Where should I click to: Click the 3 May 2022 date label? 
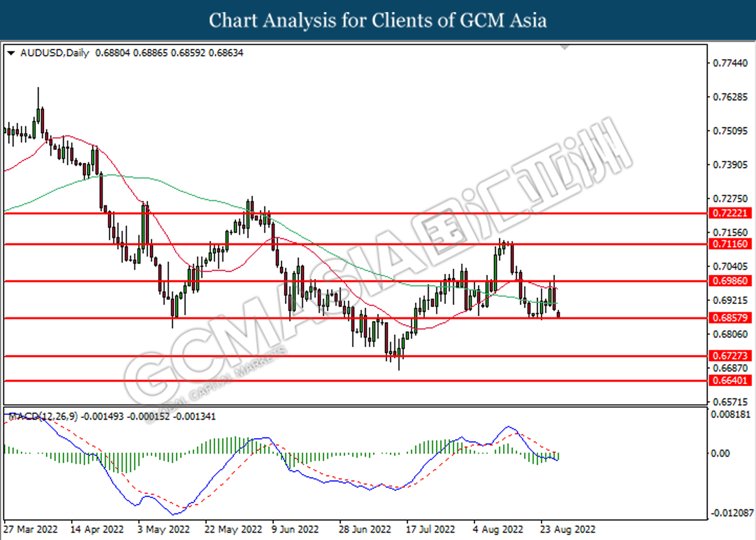163,529
